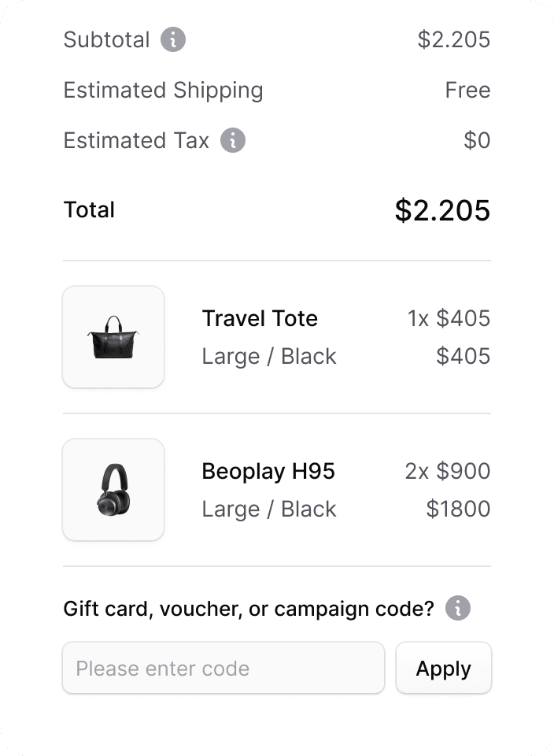Click the Apply button
The height and width of the screenshot is (756, 554).
point(444,668)
